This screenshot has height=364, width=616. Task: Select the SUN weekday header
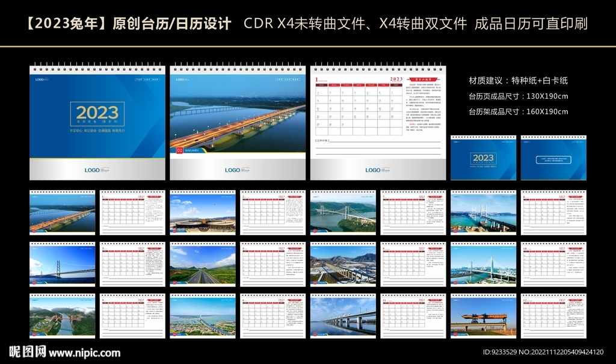tap(321, 84)
